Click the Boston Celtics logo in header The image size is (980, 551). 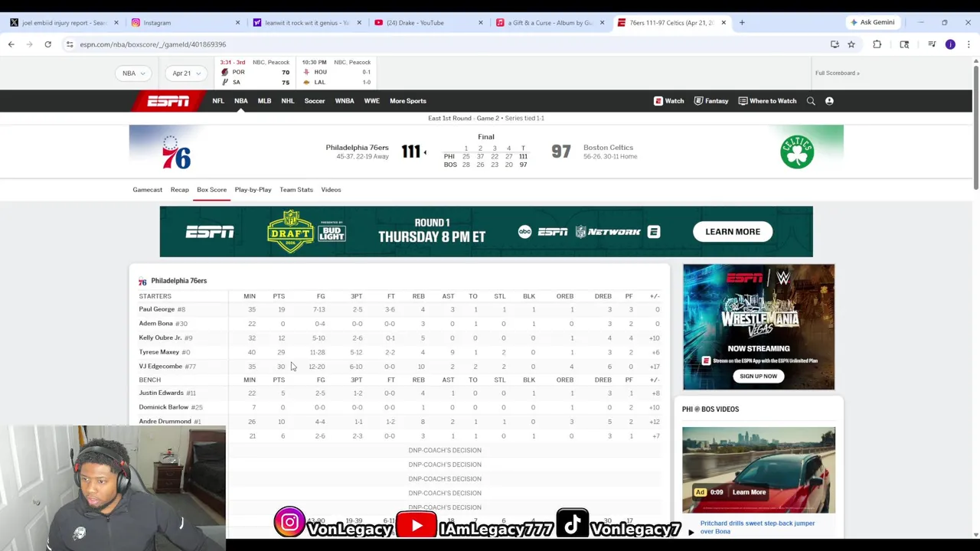[797, 152]
